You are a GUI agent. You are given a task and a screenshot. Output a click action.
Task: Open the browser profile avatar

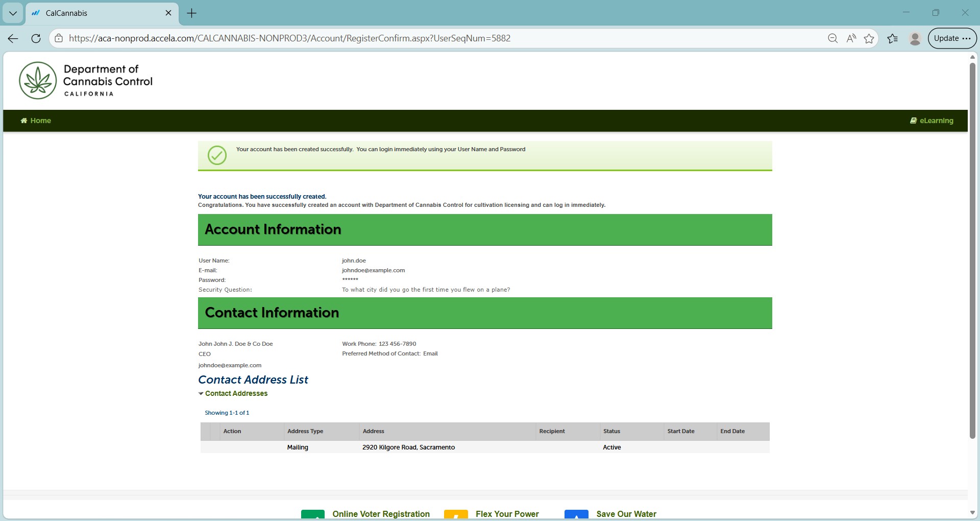click(x=915, y=38)
